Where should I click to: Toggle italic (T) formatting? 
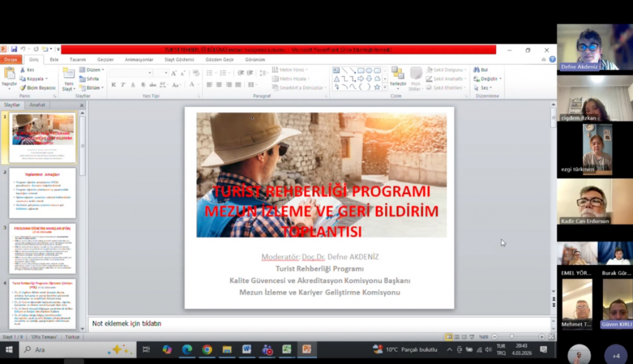[123, 85]
